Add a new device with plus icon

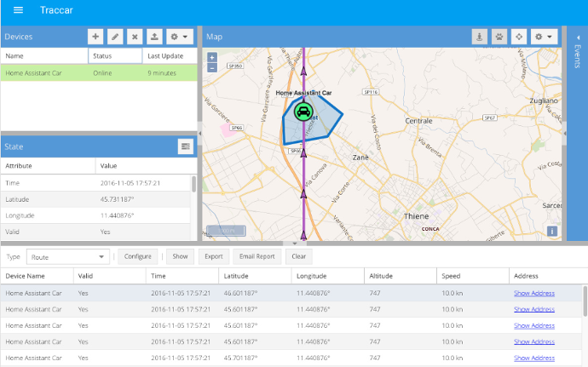click(x=95, y=37)
